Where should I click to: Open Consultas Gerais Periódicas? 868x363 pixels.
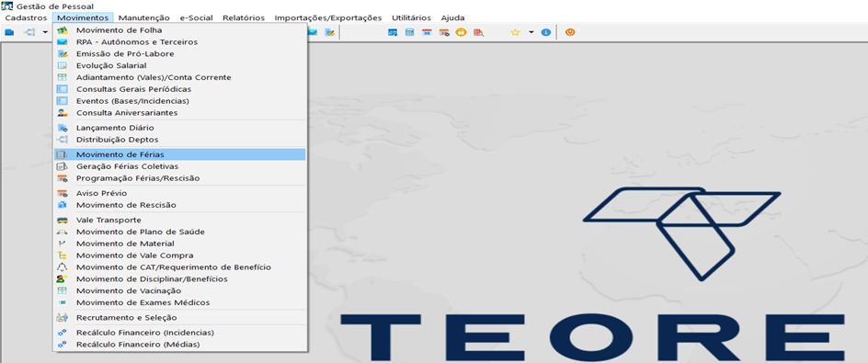point(179,89)
